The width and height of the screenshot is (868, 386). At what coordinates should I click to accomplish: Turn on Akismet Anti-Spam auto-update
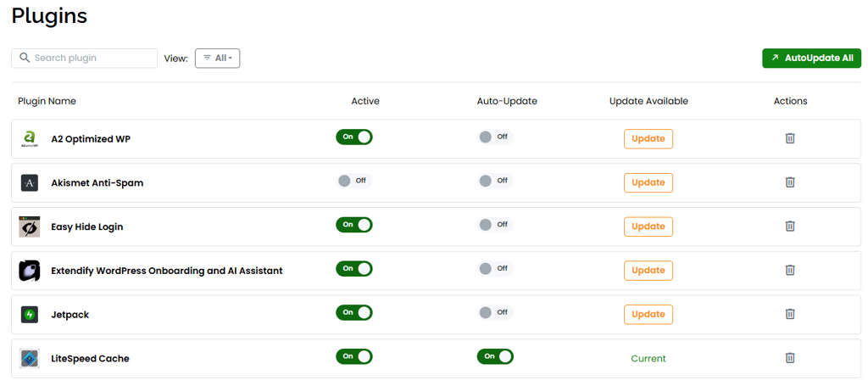pos(495,181)
